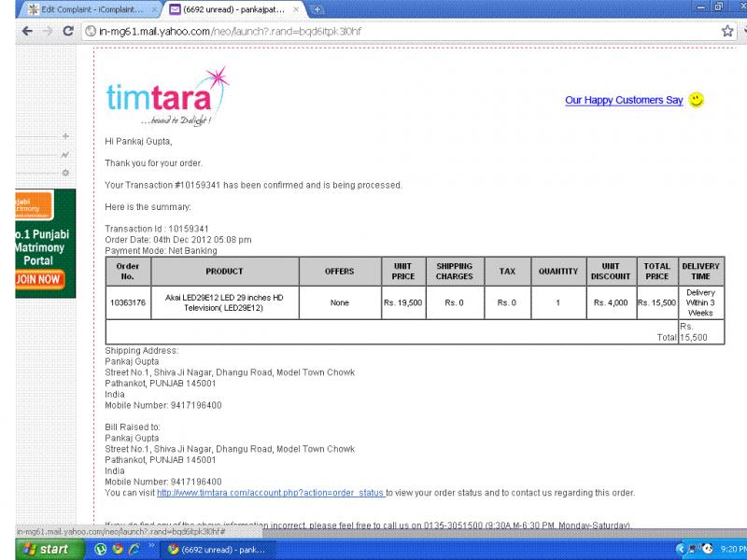Close the Edit Complaint tab
The image size is (747, 560).
[x=154, y=9]
